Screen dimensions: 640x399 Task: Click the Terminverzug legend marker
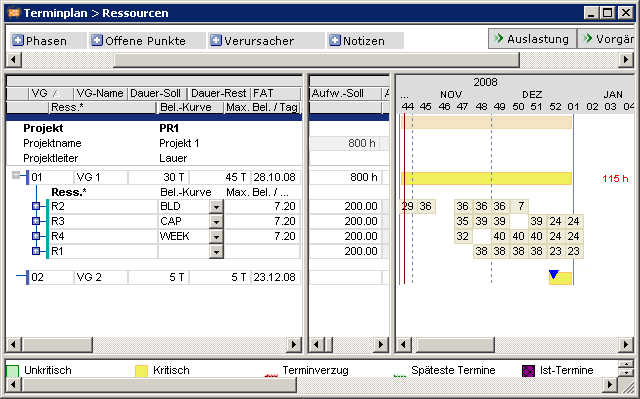pos(271,375)
